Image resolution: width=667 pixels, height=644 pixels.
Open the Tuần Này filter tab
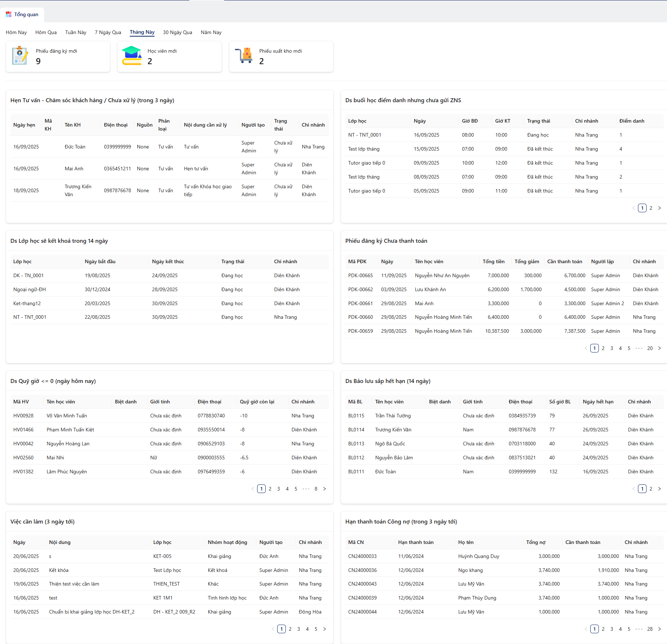point(76,32)
